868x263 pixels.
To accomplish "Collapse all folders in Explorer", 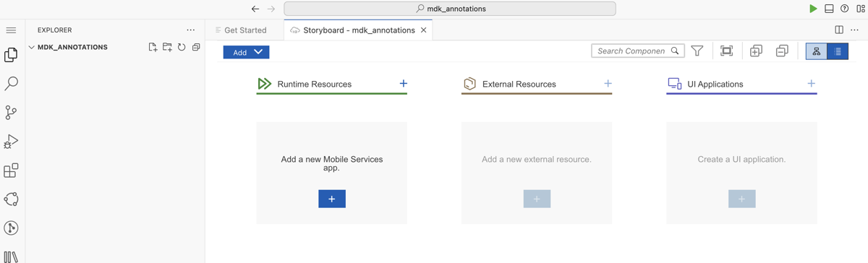I will pyautogui.click(x=196, y=47).
